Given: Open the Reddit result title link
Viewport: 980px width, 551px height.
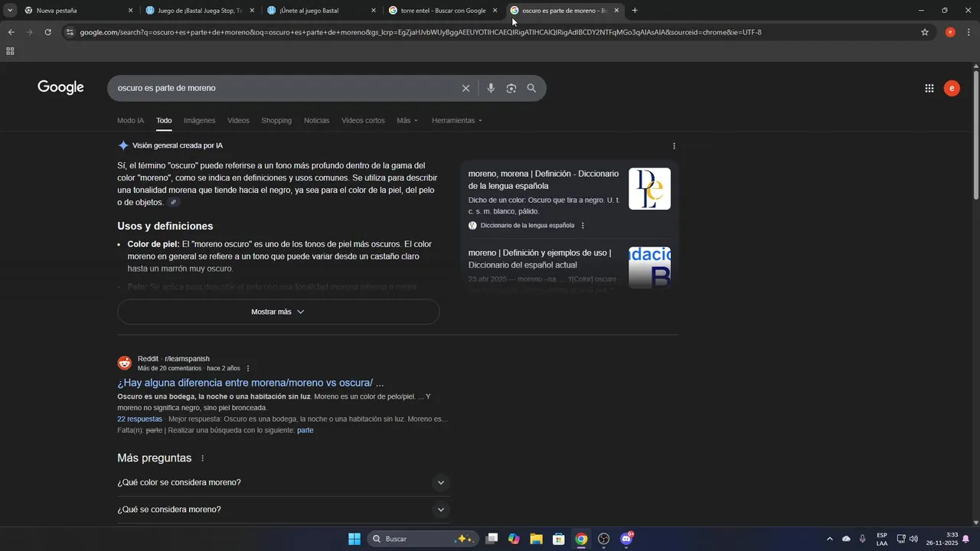Looking at the screenshot, I should (250, 383).
